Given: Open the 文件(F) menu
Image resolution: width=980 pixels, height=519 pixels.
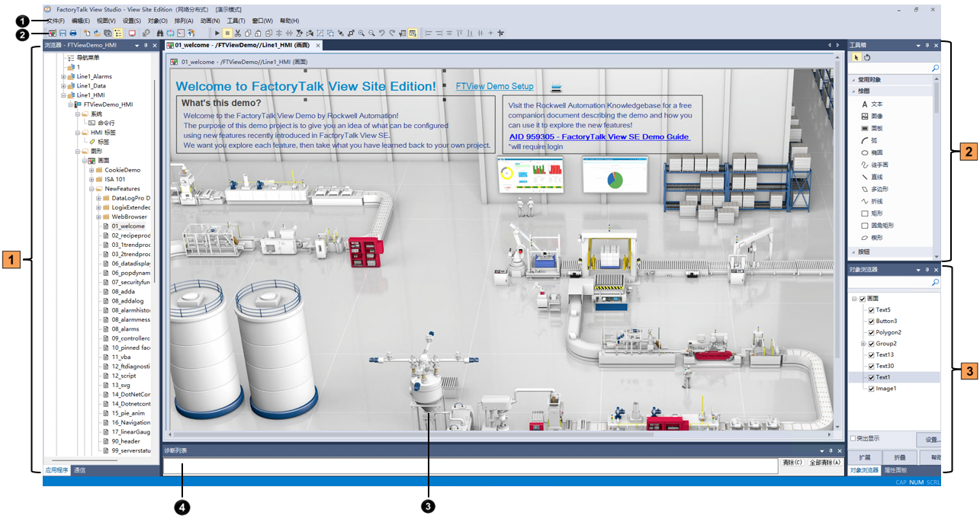Looking at the screenshot, I should tap(56, 21).
